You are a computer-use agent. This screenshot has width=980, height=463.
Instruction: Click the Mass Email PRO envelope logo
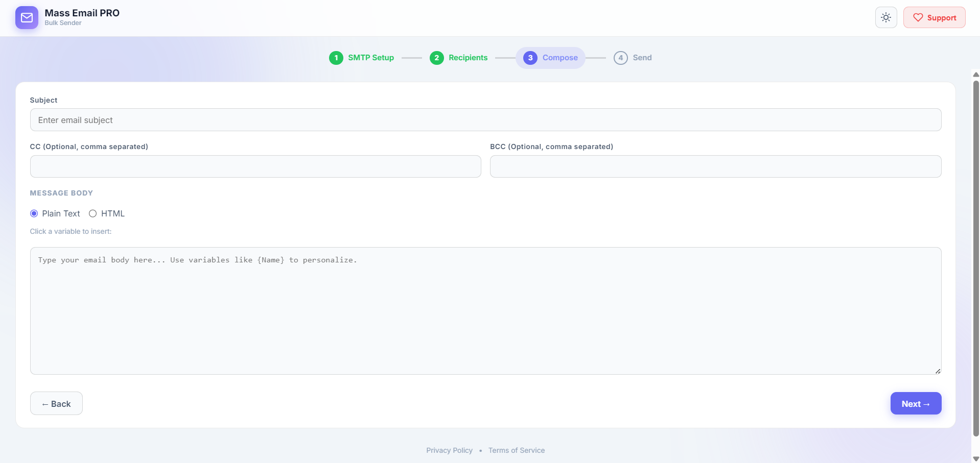(x=27, y=18)
